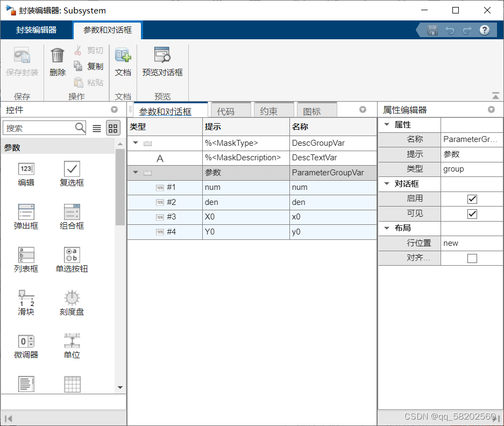The height and width of the screenshot is (426, 504).
Task: Toggle the 启用 checkbox
Action: (472, 199)
